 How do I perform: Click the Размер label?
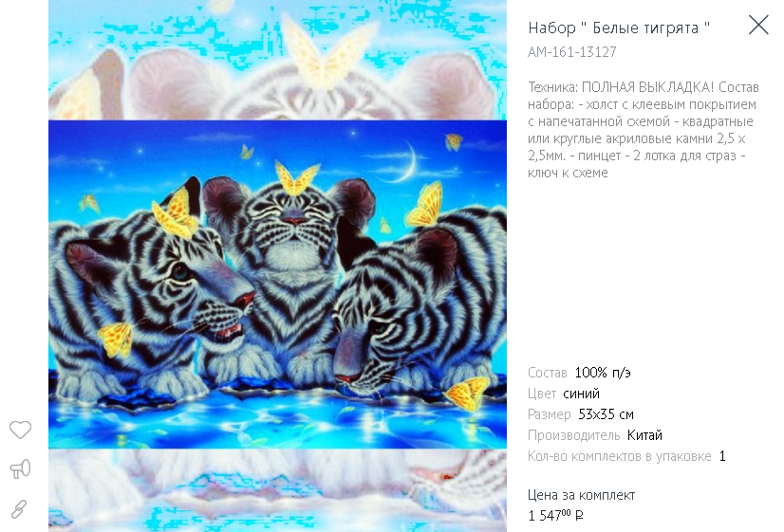pos(550,414)
